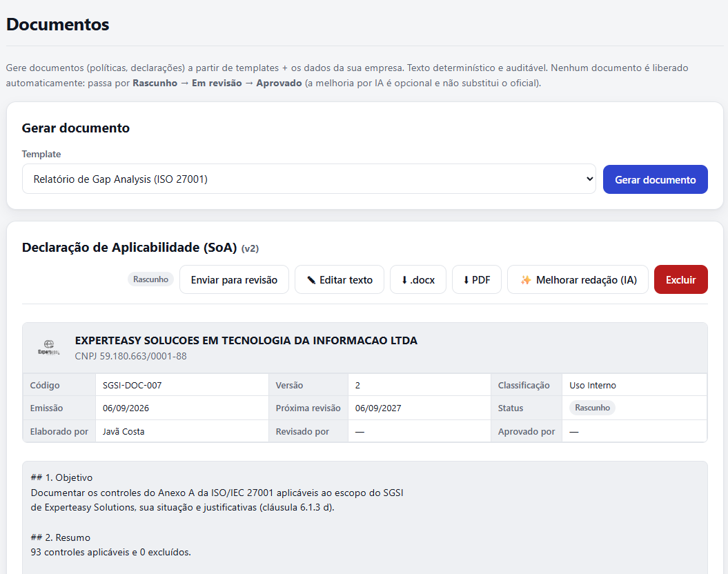Click the '93 controles aplicáveis e 0 excluídos' line

click(110, 552)
